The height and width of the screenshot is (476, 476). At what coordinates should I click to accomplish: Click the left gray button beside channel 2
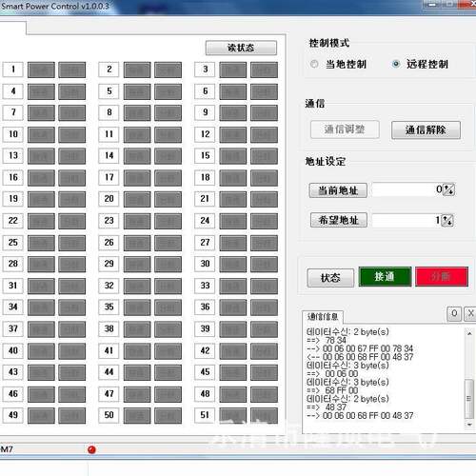pos(137,69)
